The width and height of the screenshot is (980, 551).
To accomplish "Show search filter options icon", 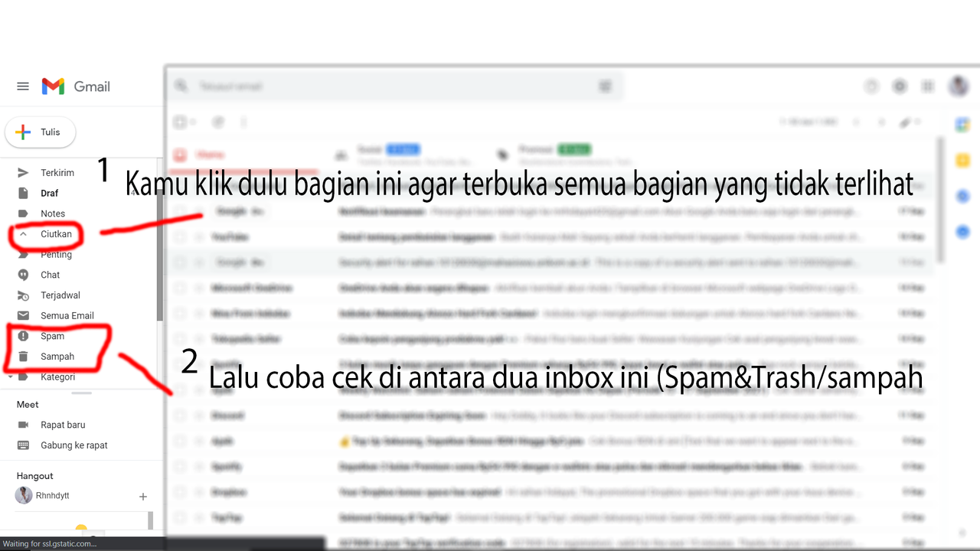I will pyautogui.click(x=605, y=86).
